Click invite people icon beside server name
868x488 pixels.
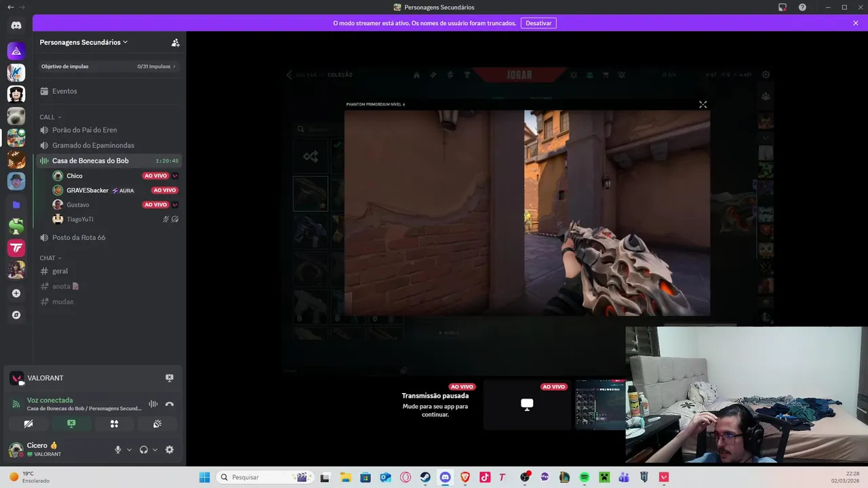(176, 42)
